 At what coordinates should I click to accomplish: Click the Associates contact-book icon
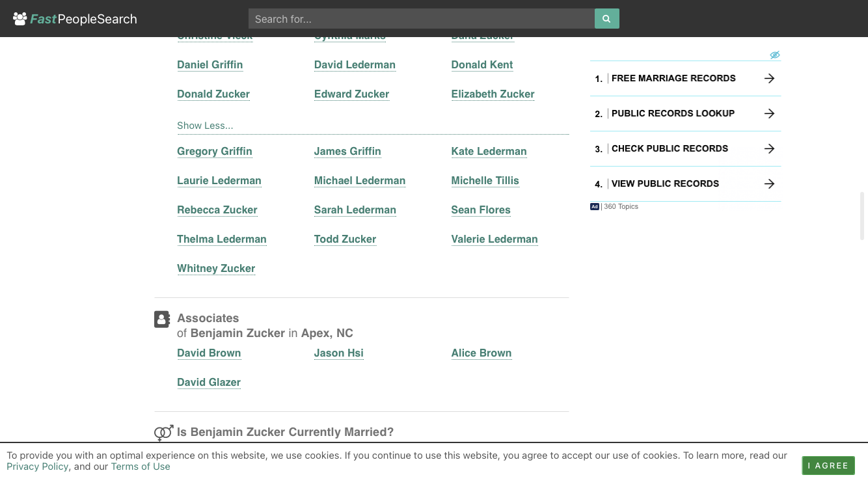[162, 319]
